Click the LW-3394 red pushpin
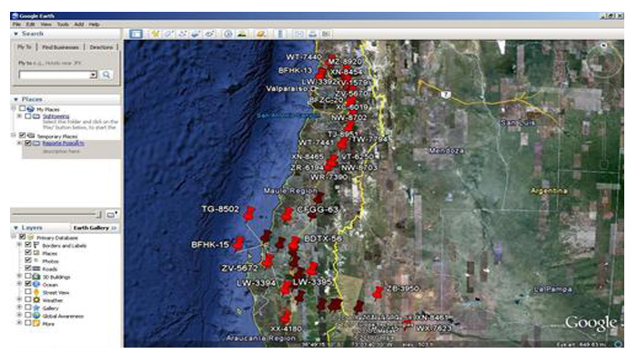This screenshot has height=364, width=637. coord(286,288)
